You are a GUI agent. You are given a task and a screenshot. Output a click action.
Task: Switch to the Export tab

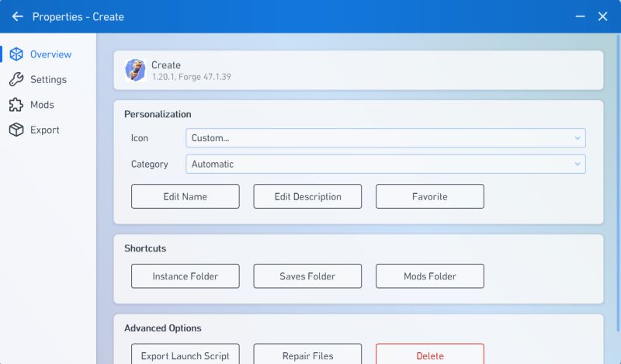pos(48,130)
